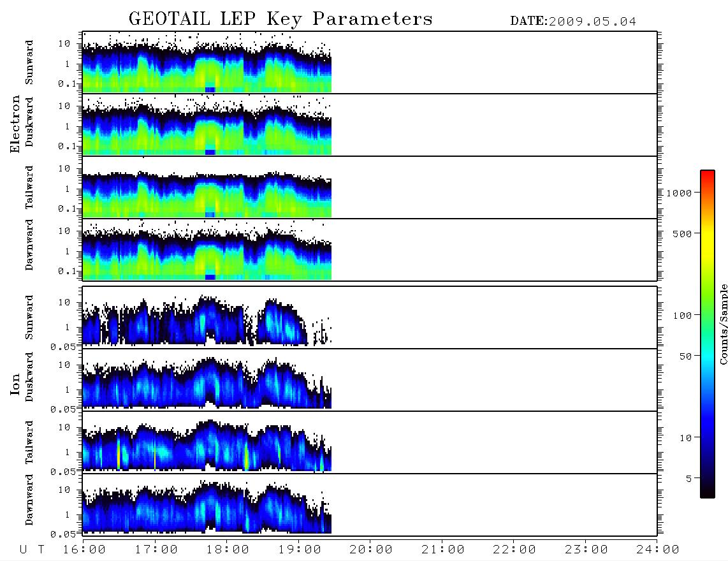Click the 17:00 UT axis label

(x=156, y=550)
